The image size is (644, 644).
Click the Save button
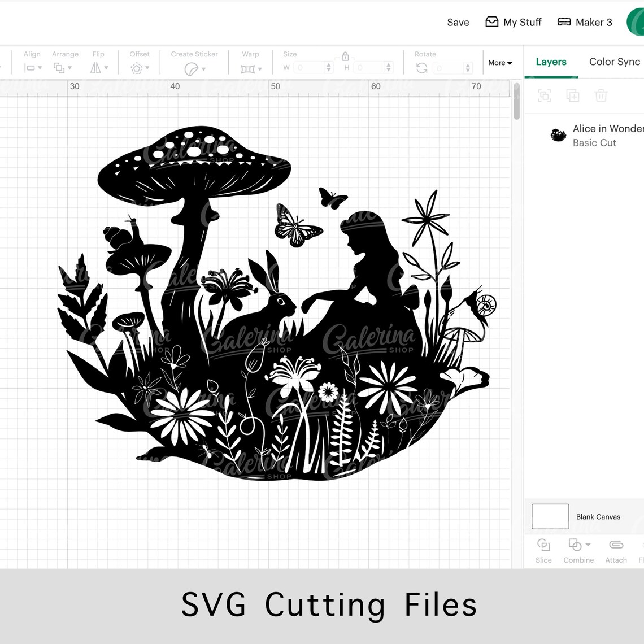pos(458,22)
